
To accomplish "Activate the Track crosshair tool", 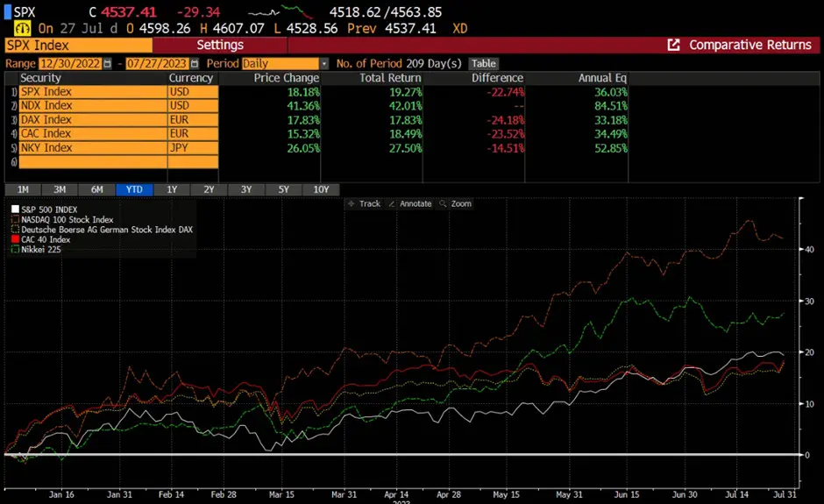I will (363, 203).
